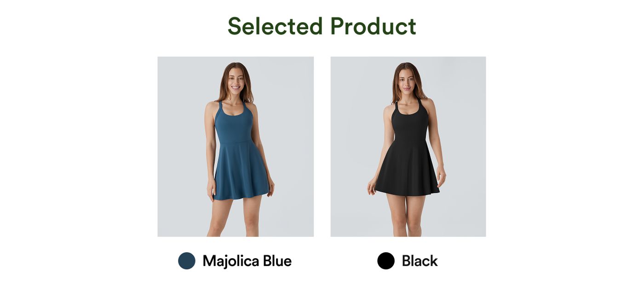Viewport: 644px width, 290px height.
Task: Click the "Majolica Blue" text label
Action: coord(247,261)
